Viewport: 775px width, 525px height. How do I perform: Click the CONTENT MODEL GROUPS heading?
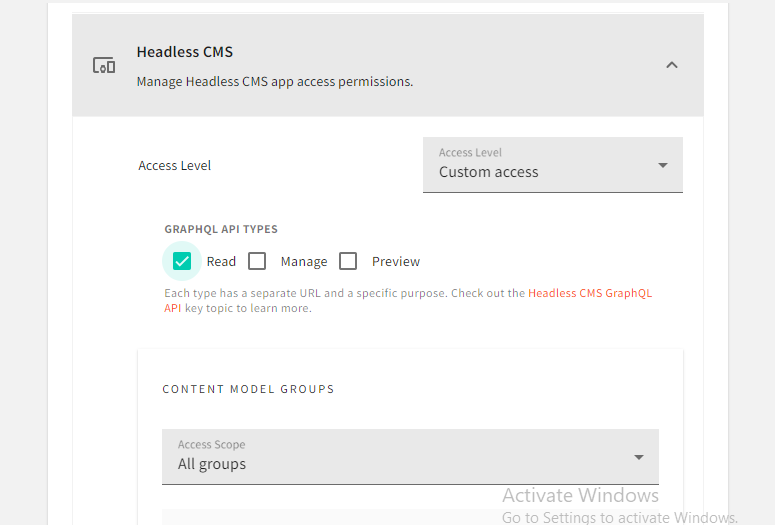[x=248, y=389]
